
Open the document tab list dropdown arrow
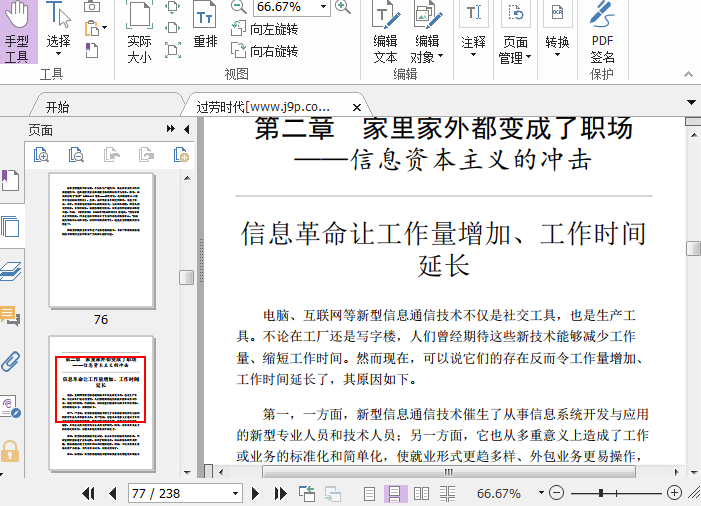[x=691, y=102]
